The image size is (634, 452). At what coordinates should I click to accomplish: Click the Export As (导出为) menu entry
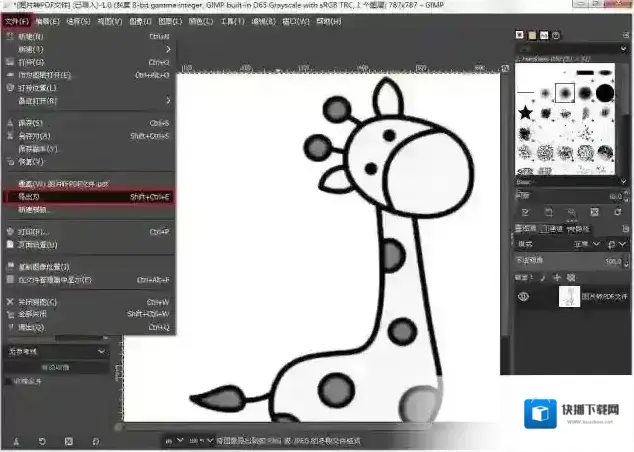(x=40, y=197)
